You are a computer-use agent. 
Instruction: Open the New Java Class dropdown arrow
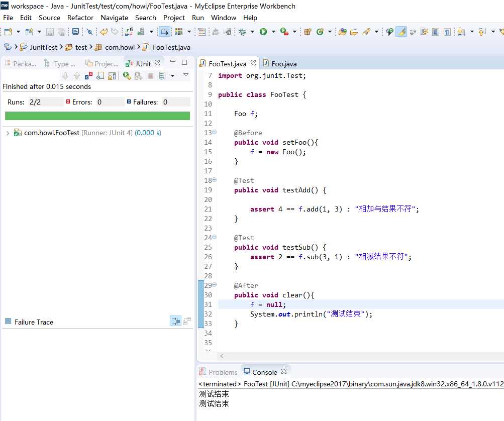coord(330,32)
